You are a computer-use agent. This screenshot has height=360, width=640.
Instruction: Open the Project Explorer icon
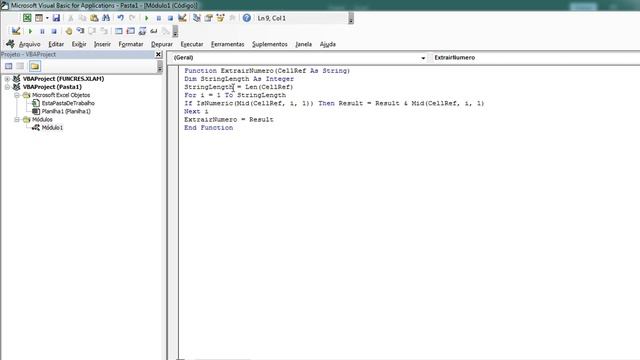tap(197, 18)
